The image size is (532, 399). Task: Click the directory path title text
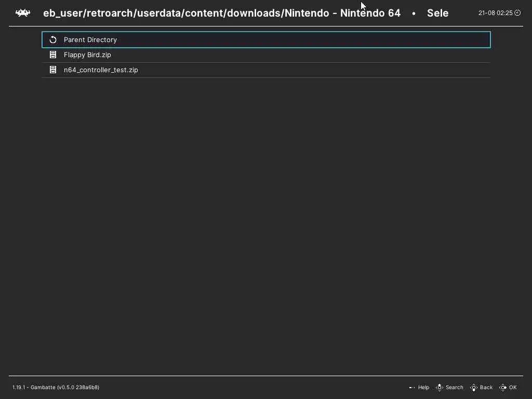(221, 13)
